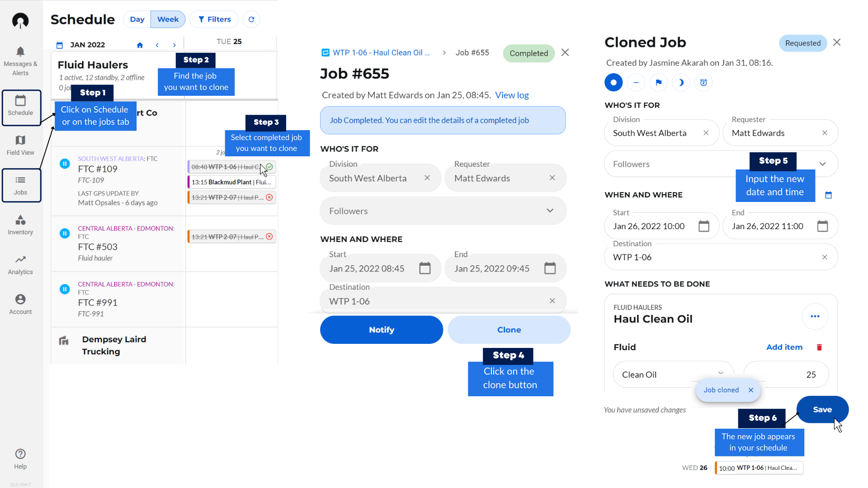Delete Fluid item with red trash icon
This screenshot has height=488, width=868.
pyautogui.click(x=819, y=347)
